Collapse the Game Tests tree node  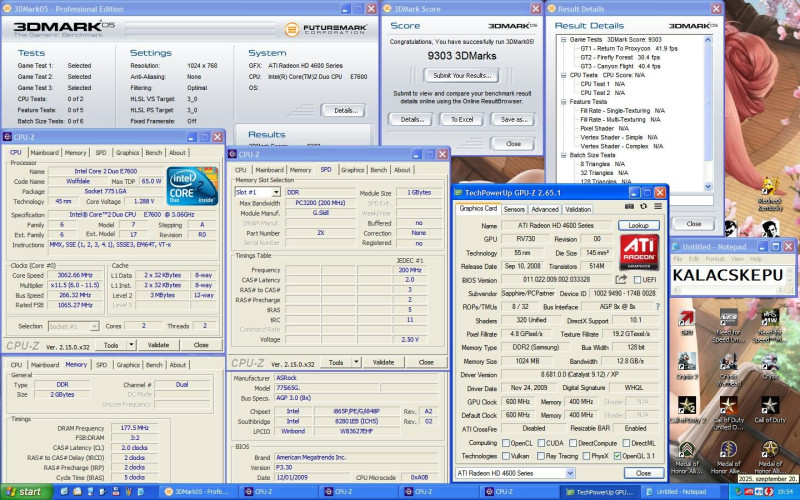click(x=562, y=39)
